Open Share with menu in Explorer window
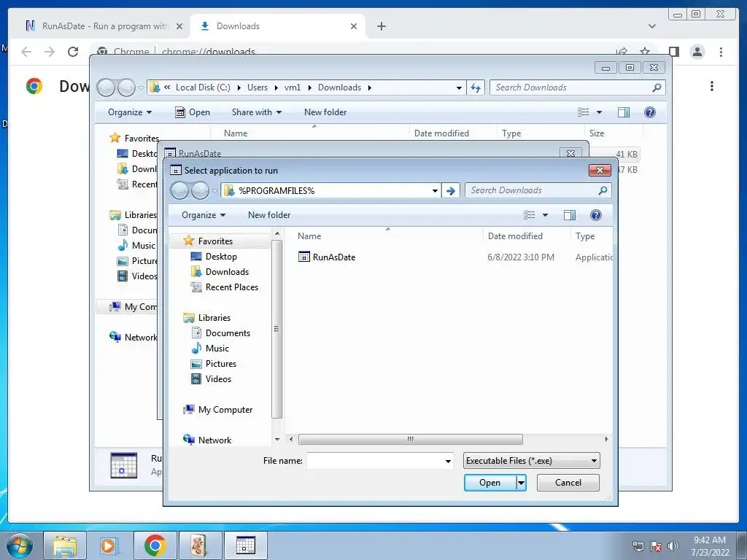The width and height of the screenshot is (747, 560). 256,112
